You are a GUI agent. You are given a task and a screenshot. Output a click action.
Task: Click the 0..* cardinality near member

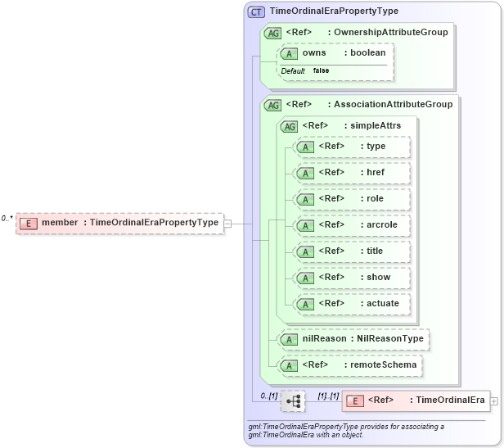point(7,219)
